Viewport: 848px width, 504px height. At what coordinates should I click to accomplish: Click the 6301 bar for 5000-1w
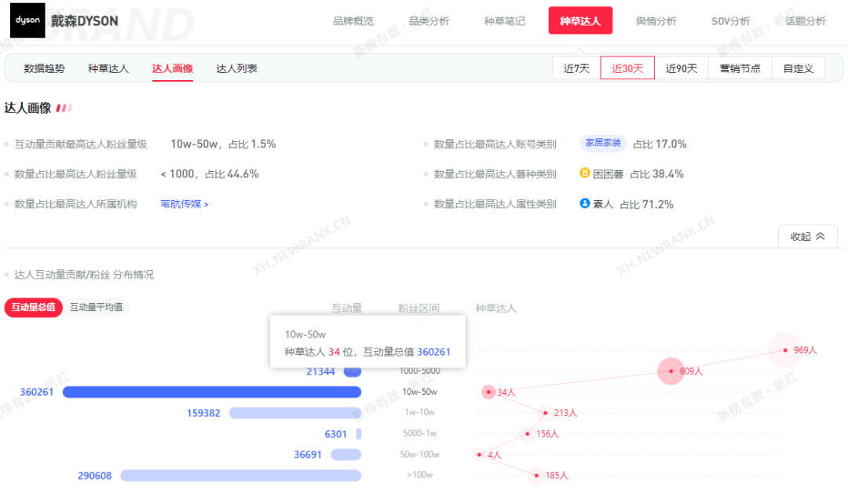pyautogui.click(x=359, y=433)
